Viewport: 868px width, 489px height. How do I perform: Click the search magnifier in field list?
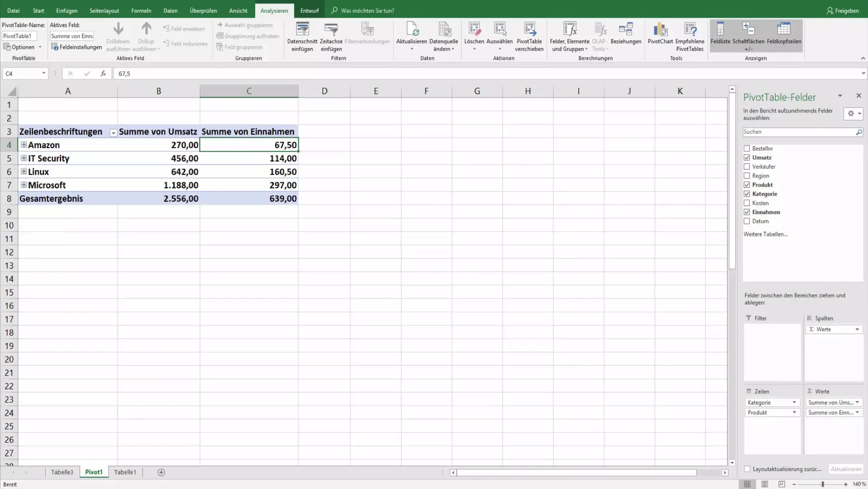(x=858, y=132)
